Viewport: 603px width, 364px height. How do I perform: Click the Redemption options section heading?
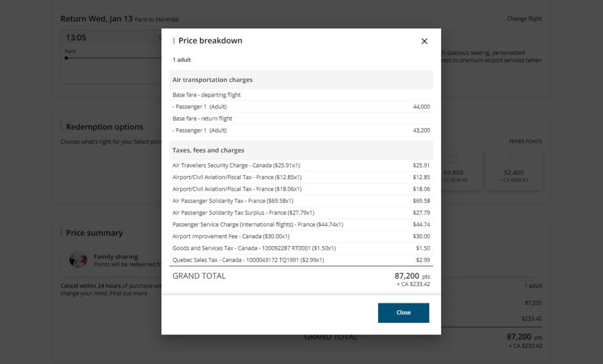(x=106, y=127)
